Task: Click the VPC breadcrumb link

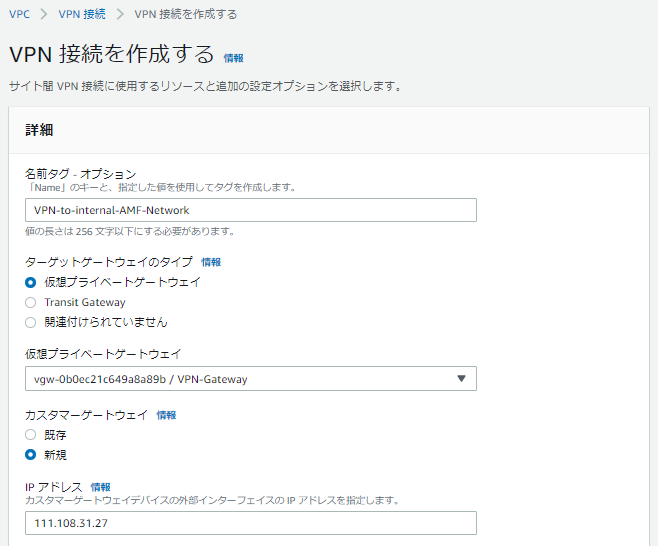Action: tap(19, 14)
